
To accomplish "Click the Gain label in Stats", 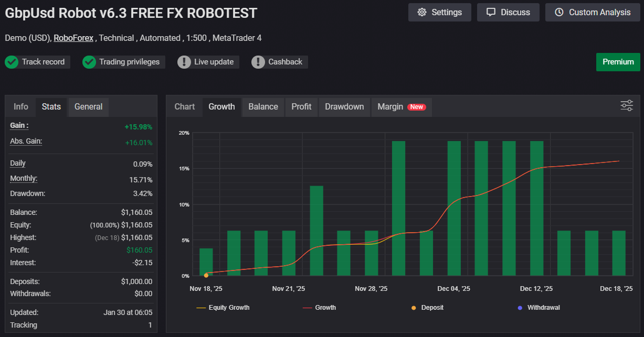I will (19, 126).
